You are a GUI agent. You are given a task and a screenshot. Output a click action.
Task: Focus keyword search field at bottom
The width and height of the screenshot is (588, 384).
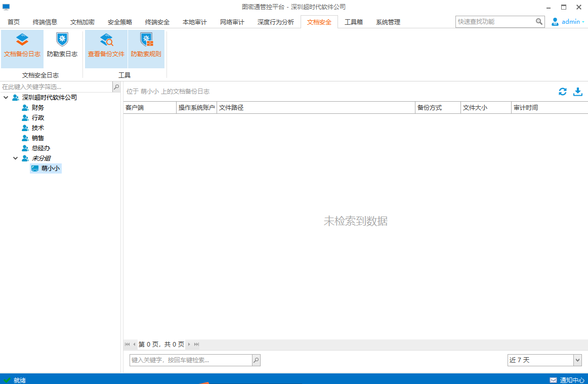pos(191,360)
